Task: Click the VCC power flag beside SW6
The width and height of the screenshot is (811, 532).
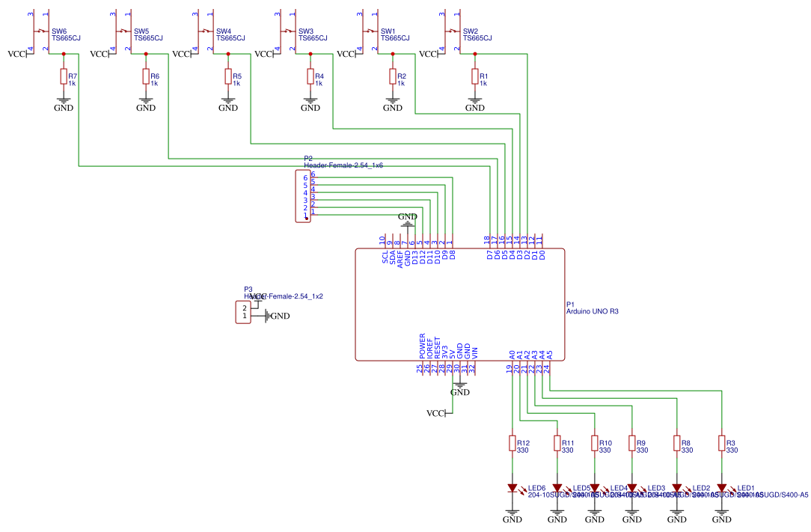Action: tap(20, 54)
